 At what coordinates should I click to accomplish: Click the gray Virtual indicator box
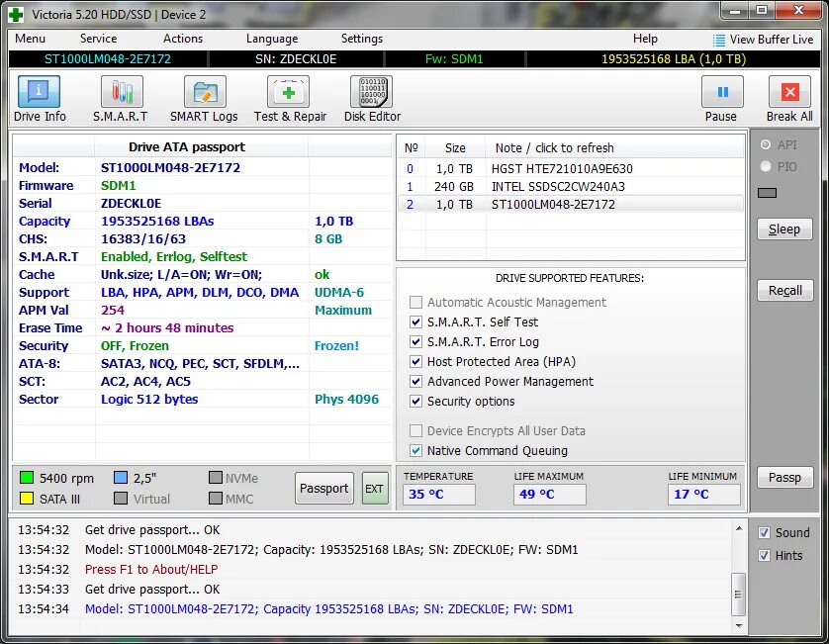(x=121, y=498)
